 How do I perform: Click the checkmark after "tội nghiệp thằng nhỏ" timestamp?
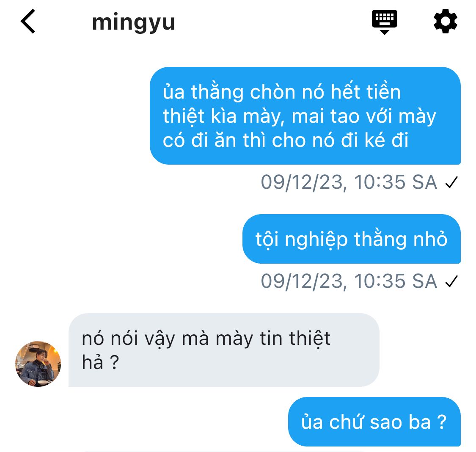pos(451,281)
